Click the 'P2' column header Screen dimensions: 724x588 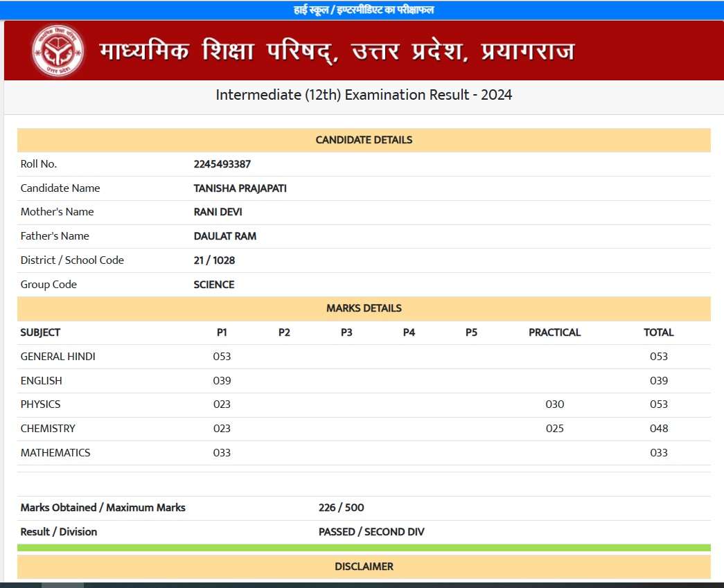tap(285, 332)
